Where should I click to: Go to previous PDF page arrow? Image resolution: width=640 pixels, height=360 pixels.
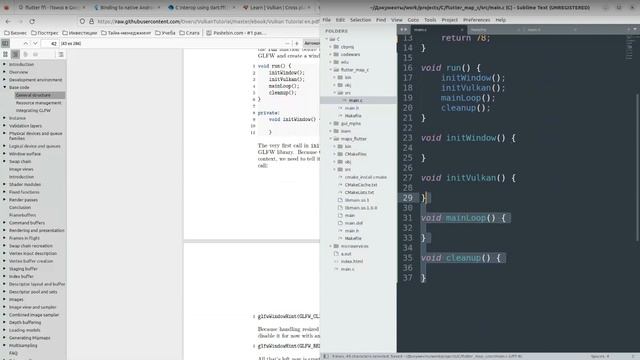point(26,43)
